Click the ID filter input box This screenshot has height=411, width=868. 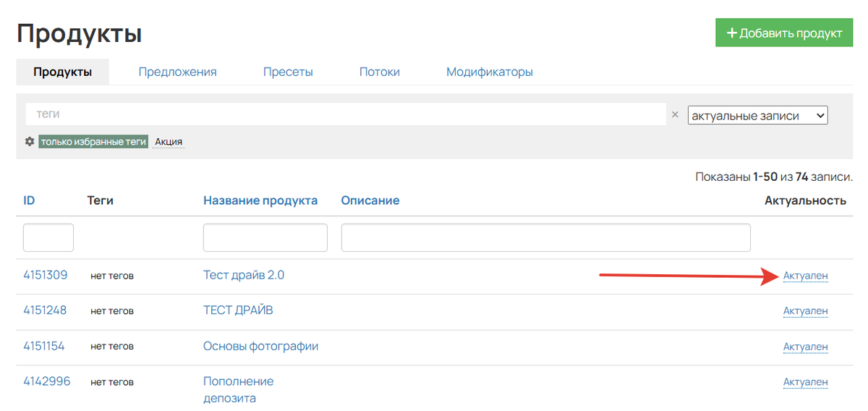click(48, 237)
